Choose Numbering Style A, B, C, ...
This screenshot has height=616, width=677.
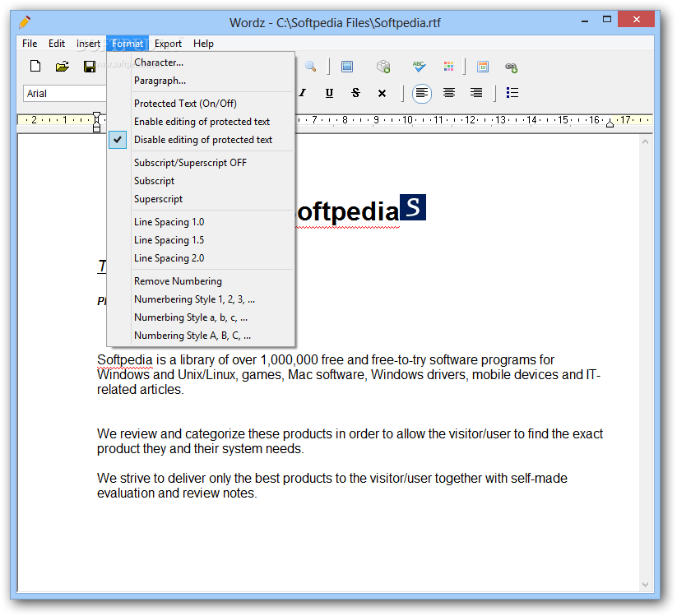point(202,336)
